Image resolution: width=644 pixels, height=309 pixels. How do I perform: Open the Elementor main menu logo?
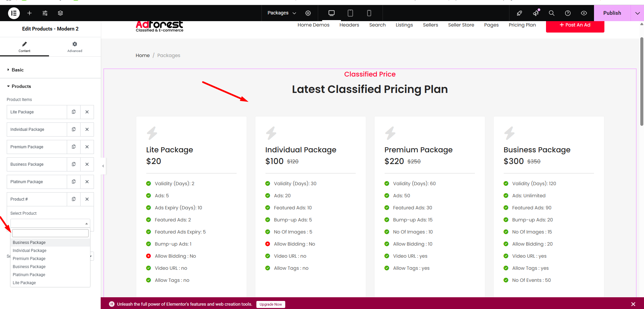14,13
